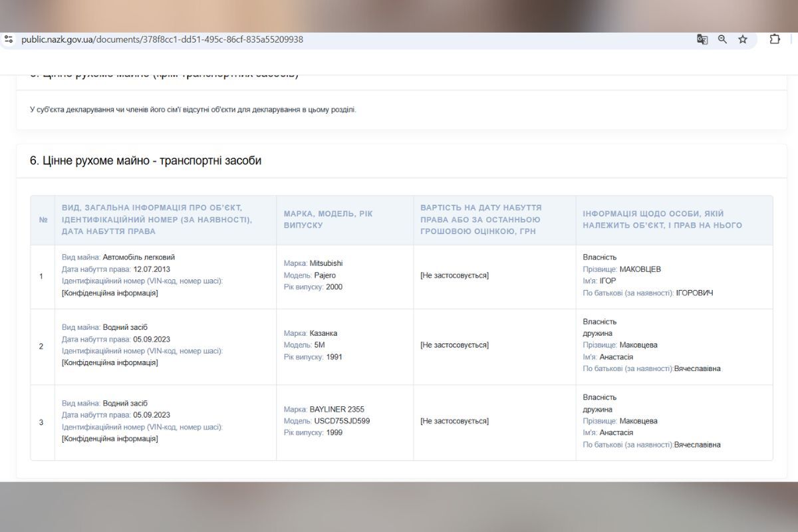
Task: Click 'Вартість на дату набуття права' column header
Action: (481, 219)
